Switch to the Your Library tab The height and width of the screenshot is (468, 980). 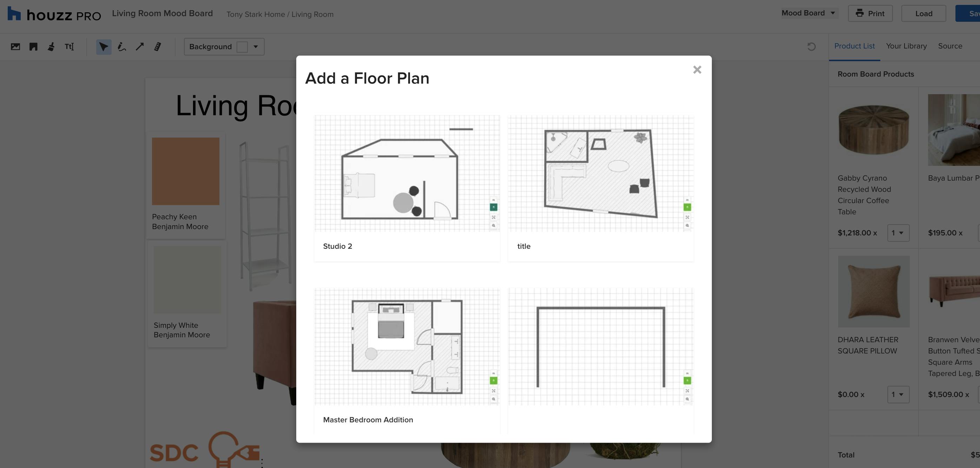(906, 46)
